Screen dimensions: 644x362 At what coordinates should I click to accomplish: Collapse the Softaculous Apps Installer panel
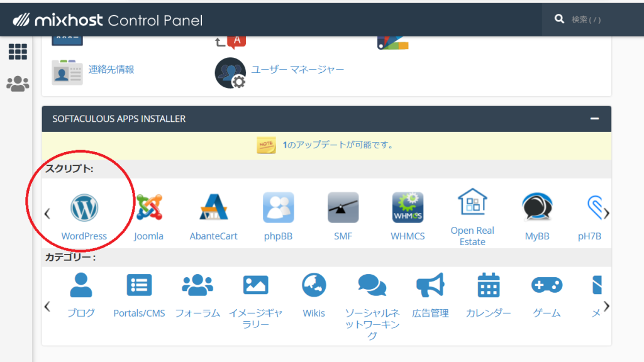(x=594, y=118)
